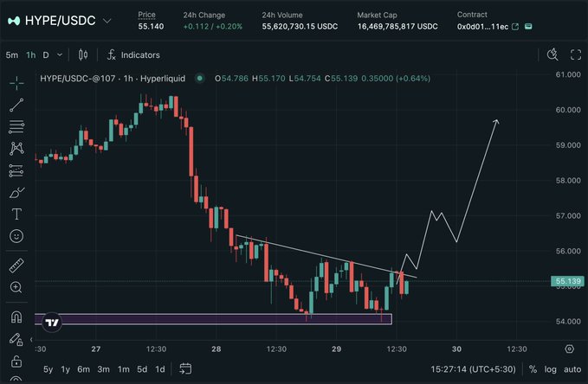588x384 pixels.
Task: Open the contract address external link
Action: (515, 27)
